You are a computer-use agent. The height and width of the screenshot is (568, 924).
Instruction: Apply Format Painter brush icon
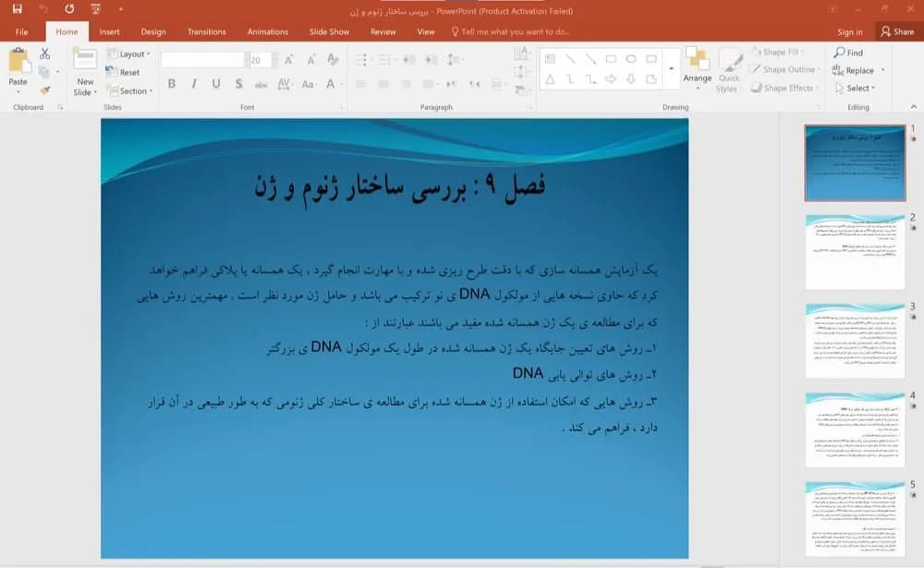(x=44, y=91)
